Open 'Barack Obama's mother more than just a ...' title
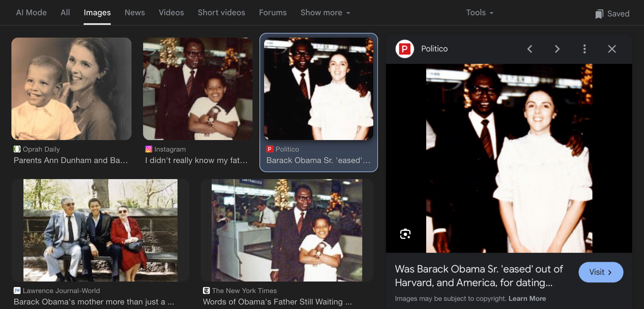This screenshot has height=309, width=644. point(94,302)
